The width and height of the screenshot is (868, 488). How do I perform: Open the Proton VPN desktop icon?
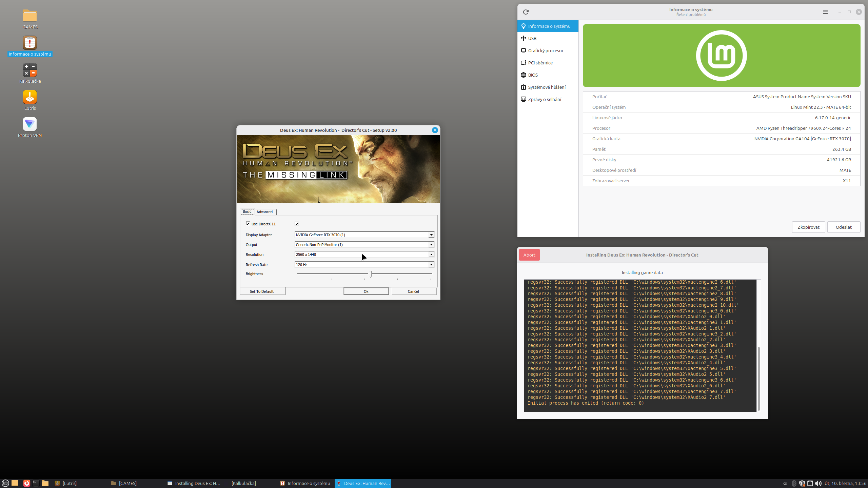[x=30, y=124]
